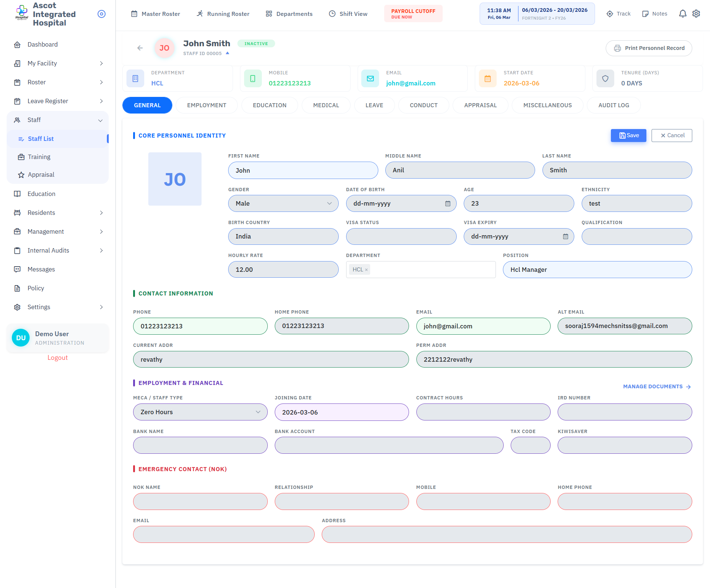
Task: Switch to the Employment tab
Action: tap(206, 105)
